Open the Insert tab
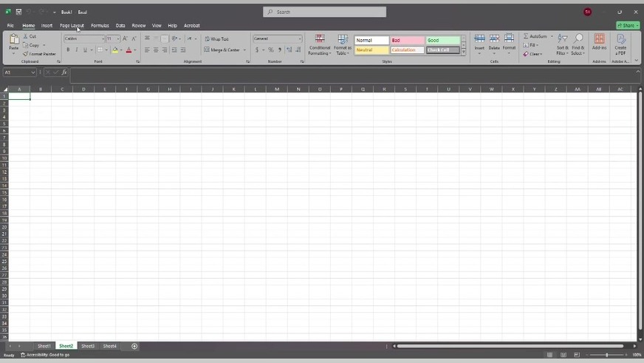Viewport: 644px width, 363px height. (x=47, y=25)
